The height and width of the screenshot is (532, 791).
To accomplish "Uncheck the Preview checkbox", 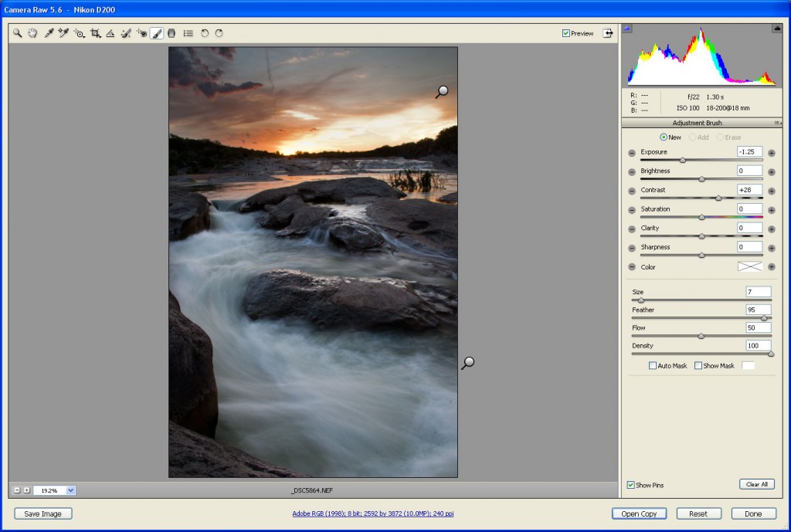I will [566, 33].
